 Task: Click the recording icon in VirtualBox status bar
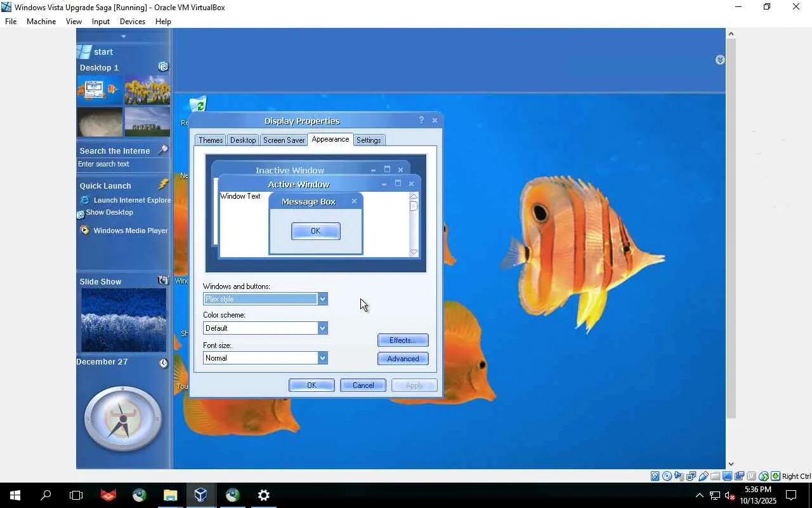click(x=739, y=476)
